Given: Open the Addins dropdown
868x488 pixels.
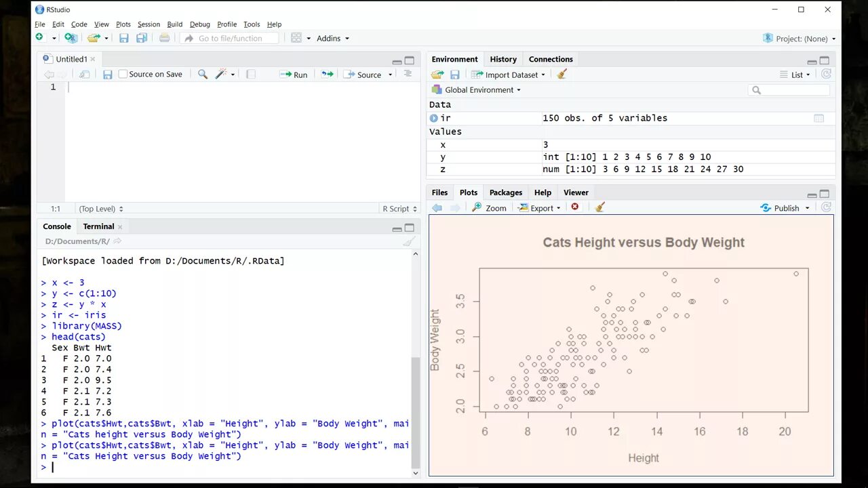Looking at the screenshot, I should click(332, 39).
